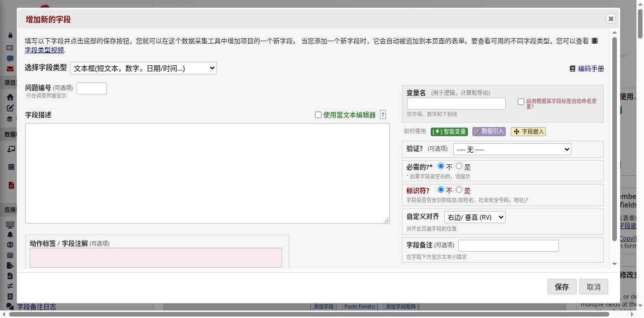Viewport: 644px width, 318px height.
Task: Click inside the 字段描述 text area
Action: pyautogui.click(x=207, y=173)
